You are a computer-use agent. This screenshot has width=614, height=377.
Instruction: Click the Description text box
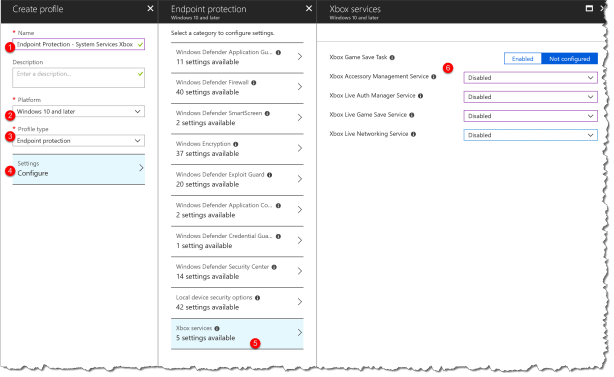pos(78,78)
